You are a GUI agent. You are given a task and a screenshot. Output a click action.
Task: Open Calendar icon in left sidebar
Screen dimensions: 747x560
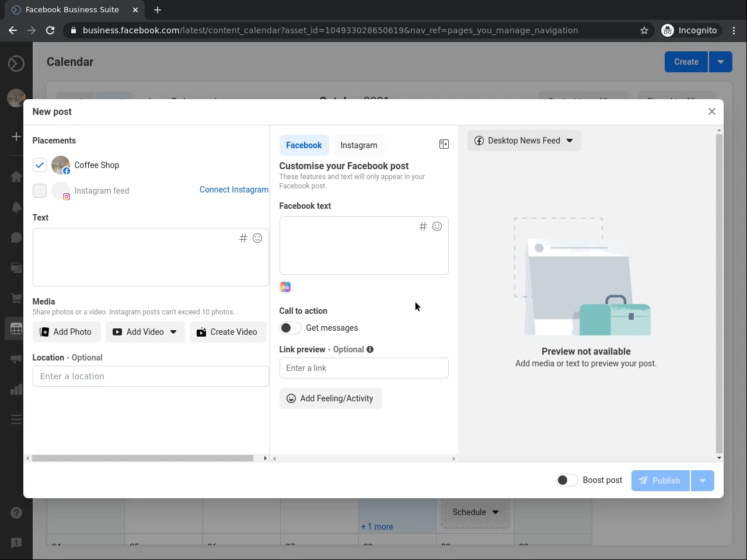coord(16,329)
